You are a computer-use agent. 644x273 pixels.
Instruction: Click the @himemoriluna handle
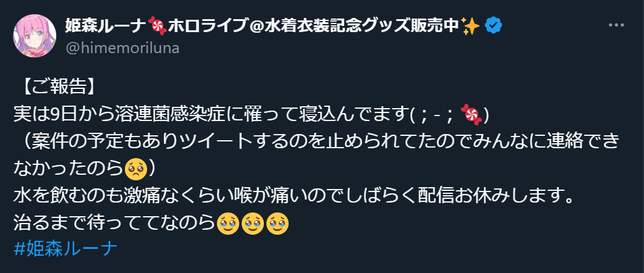pos(122,48)
